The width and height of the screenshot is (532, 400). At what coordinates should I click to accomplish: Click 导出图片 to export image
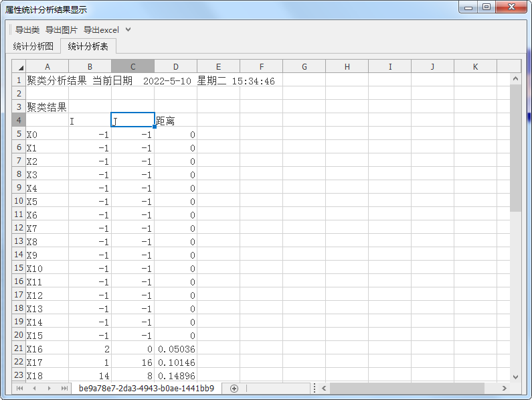coord(62,29)
